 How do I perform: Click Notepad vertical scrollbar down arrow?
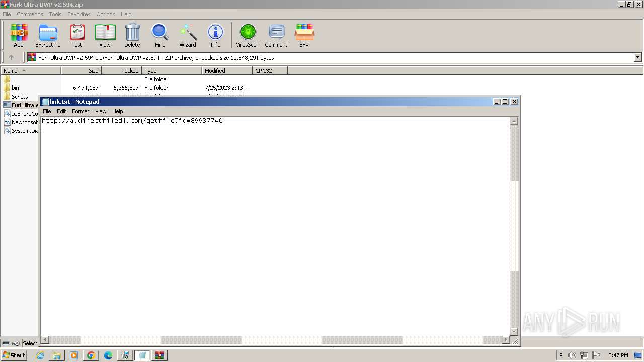coord(514,332)
